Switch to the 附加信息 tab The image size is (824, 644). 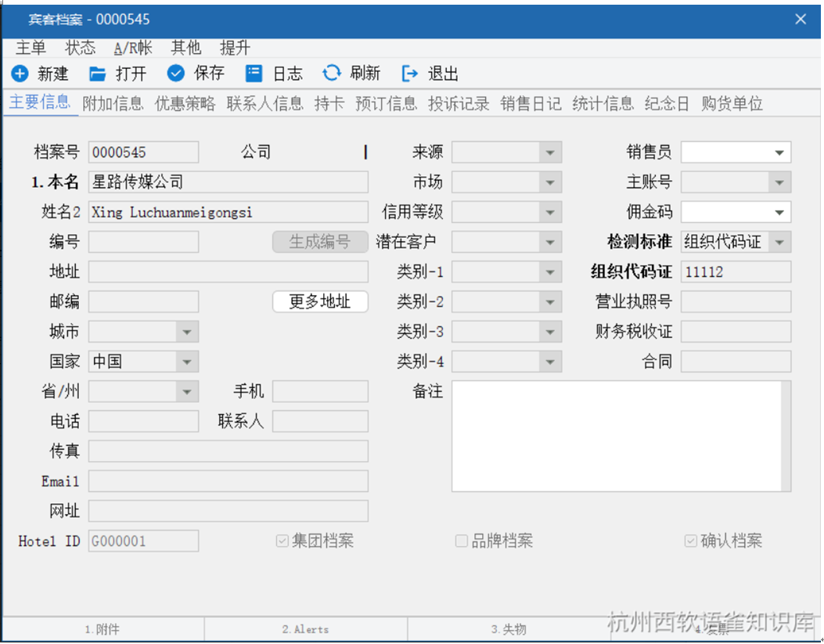point(113,104)
